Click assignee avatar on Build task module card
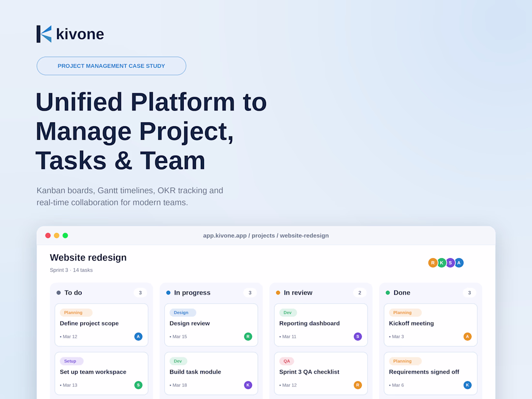This screenshot has width=532, height=399. click(x=248, y=385)
